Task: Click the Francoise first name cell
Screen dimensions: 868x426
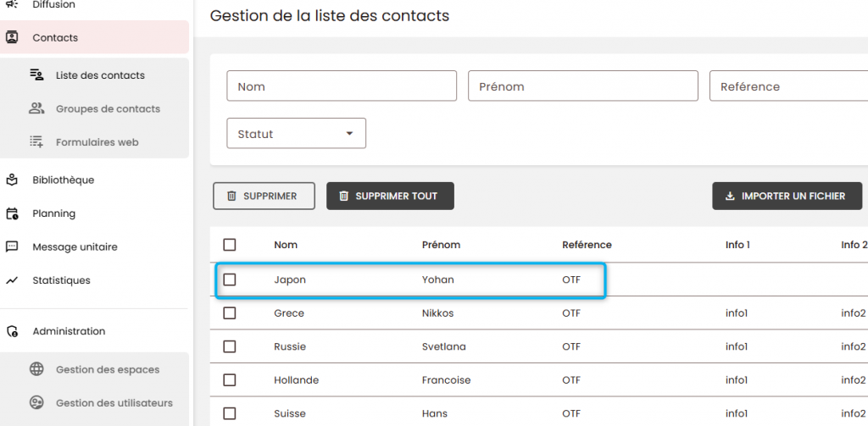Action: (x=446, y=380)
